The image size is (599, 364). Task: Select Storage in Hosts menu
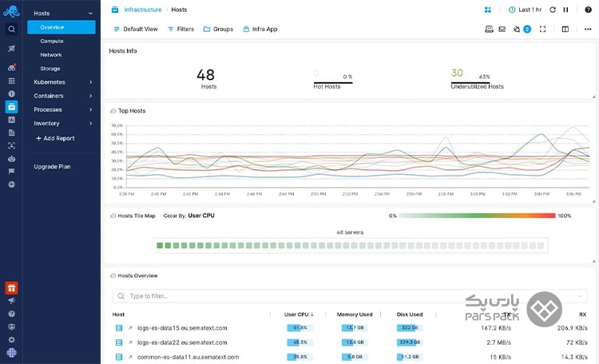pyautogui.click(x=50, y=69)
